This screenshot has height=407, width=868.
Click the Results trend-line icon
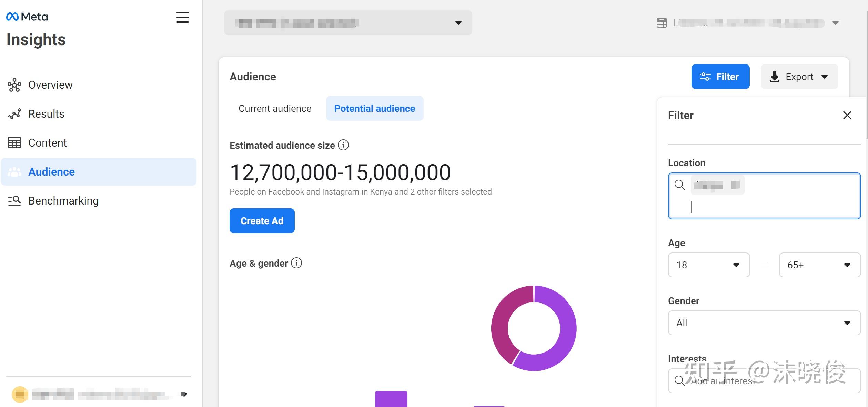tap(14, 114)
